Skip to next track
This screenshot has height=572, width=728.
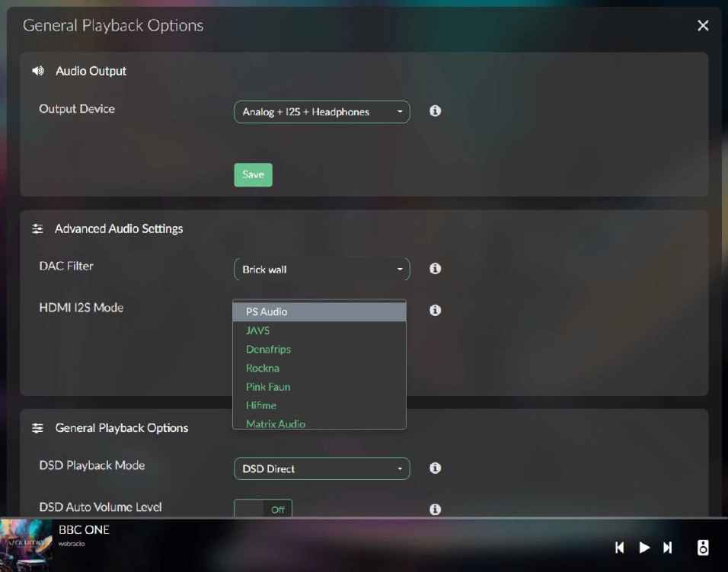click(x=668, y=548)
